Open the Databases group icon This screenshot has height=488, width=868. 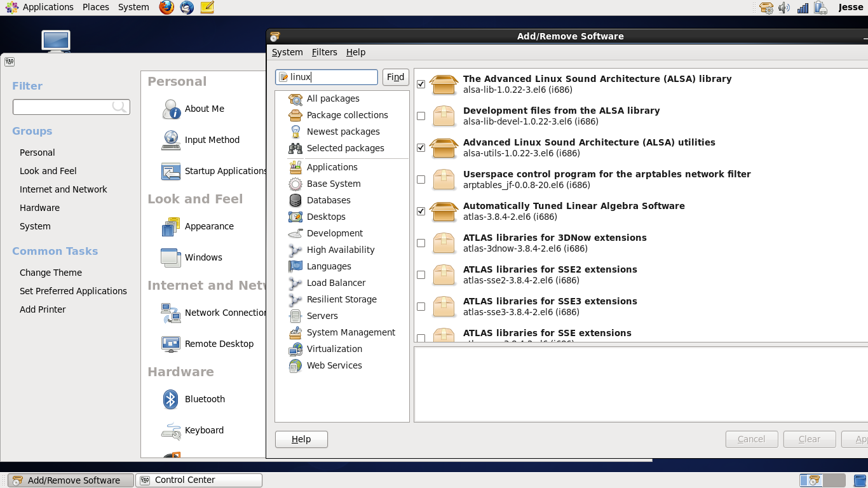(295, 200)
